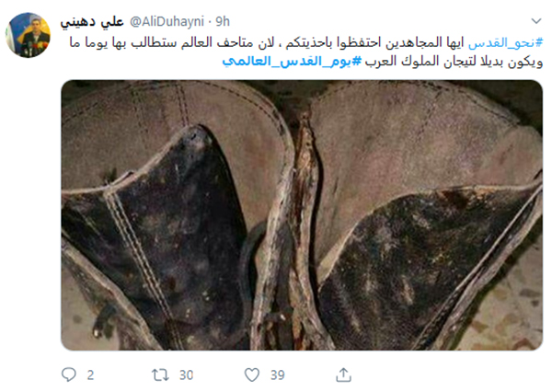Open the author's round profile picture

[28, 35]
